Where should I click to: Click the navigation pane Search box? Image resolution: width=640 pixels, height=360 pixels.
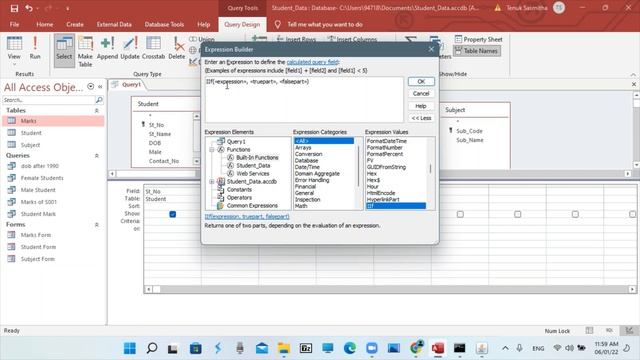coord(48,100)
